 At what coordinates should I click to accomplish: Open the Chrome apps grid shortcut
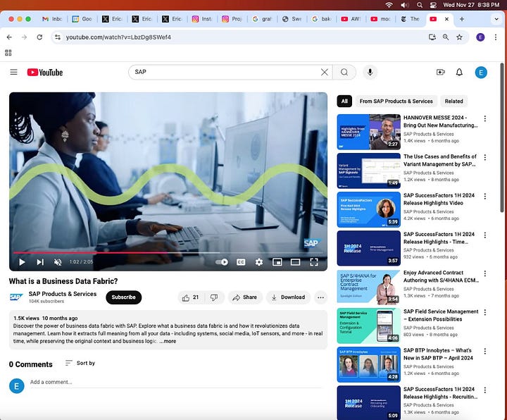[8, 52]
